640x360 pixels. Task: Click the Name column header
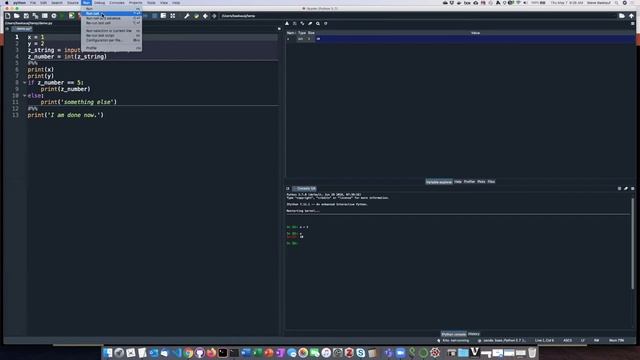coord(291,33)
